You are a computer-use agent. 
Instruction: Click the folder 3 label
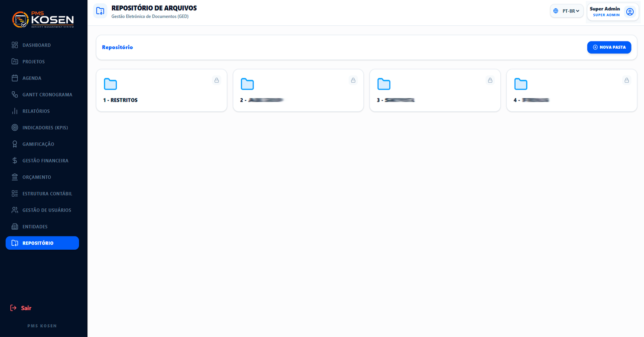click(396, 100)
